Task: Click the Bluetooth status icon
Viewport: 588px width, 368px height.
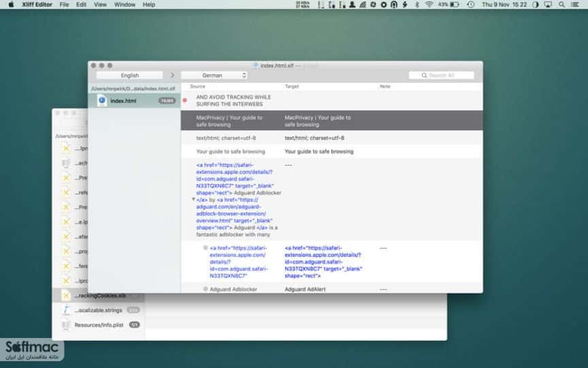Action: coord(417,5)
